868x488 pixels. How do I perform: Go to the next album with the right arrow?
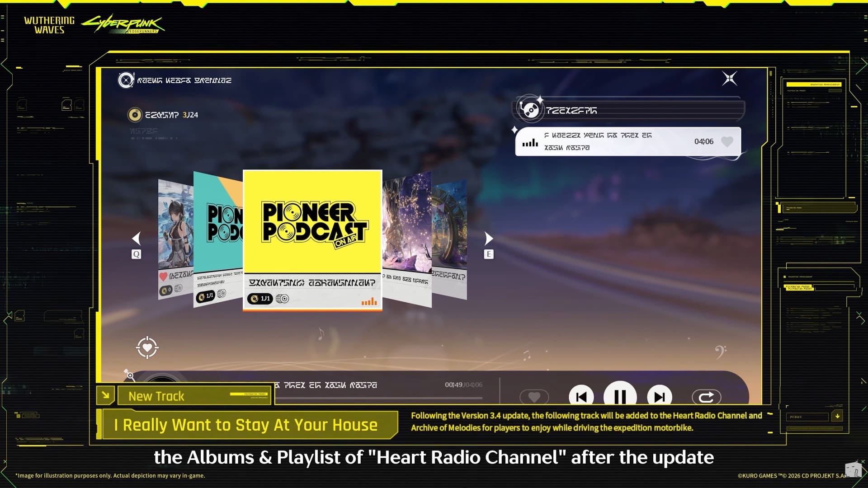point(488,238)
